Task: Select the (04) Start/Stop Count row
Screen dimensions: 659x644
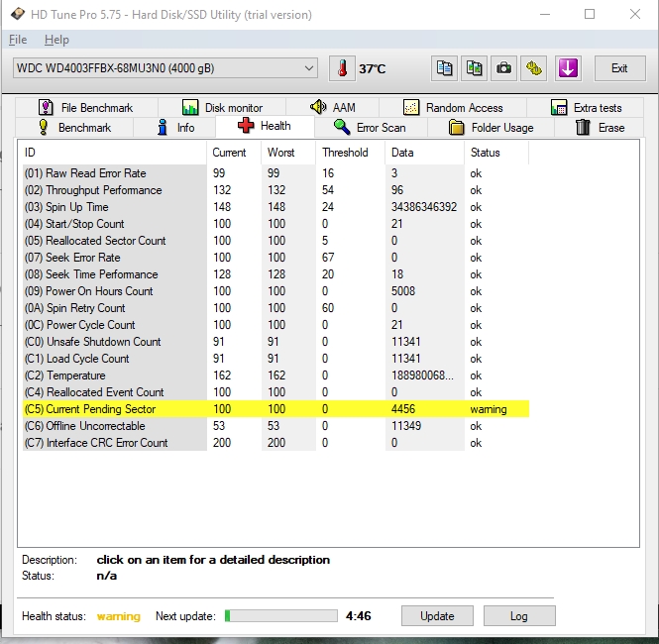Action: (x=275, y=224)
